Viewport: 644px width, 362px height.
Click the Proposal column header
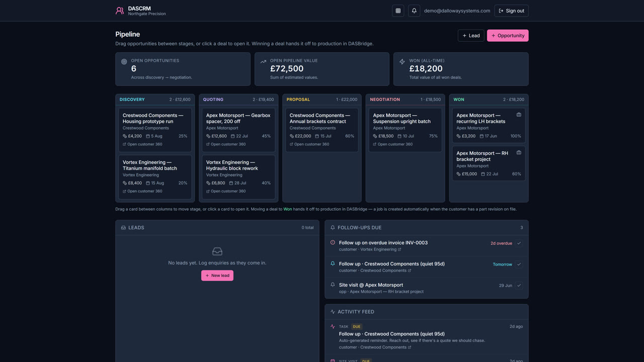(x=322, y=100)
